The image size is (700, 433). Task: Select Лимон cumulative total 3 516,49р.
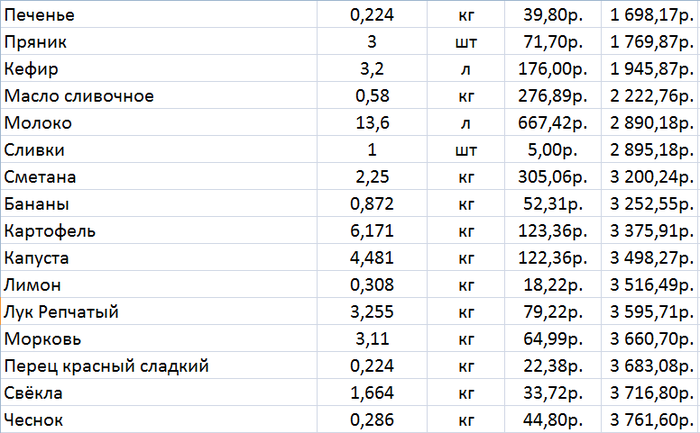pos(650,286)
